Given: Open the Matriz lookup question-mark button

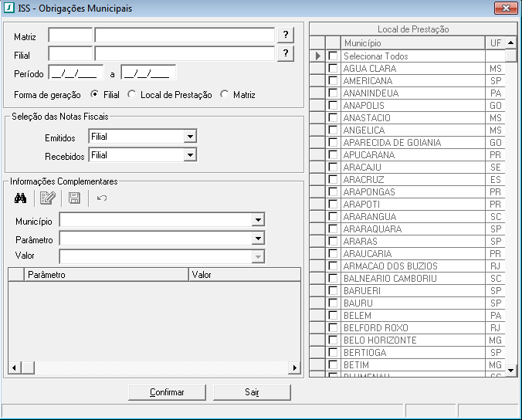Looking at the screenshot, I should pos(286,35).
